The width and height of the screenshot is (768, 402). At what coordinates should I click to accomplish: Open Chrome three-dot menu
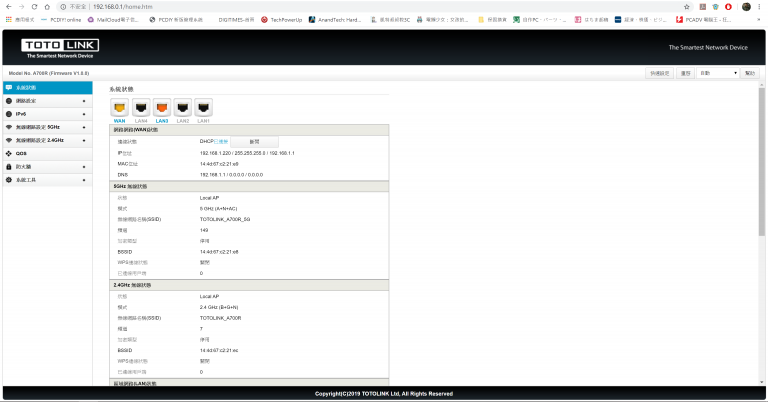tap(760, 7)
